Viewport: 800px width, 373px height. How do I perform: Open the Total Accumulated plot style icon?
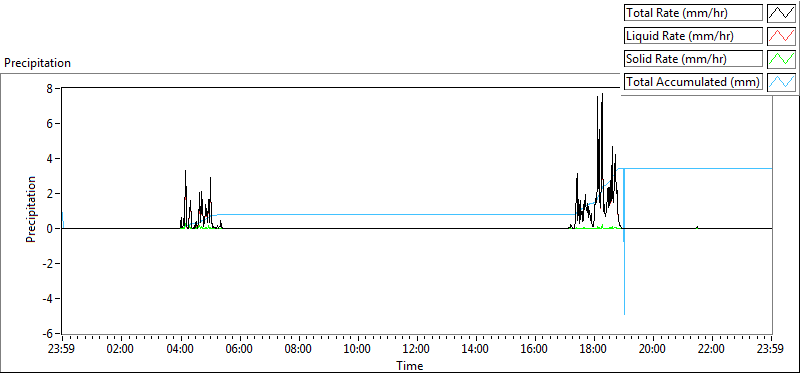(x=782, y=82)
